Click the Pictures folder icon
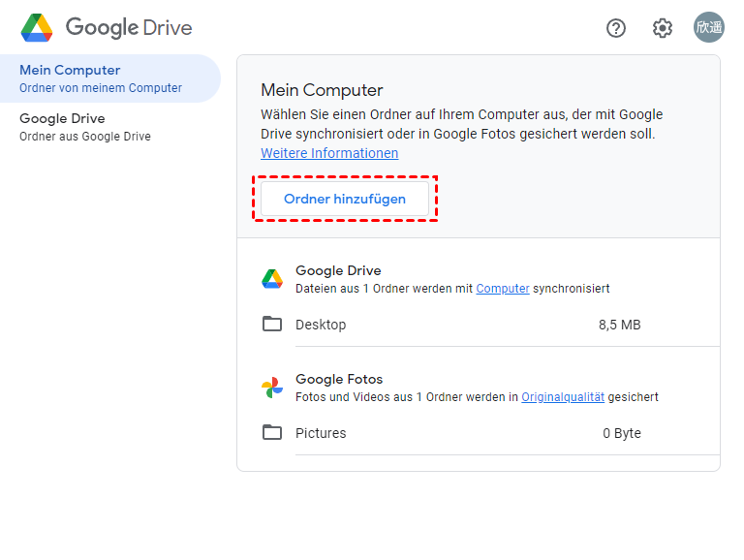Image resolution: width=744 pixels, height=560 pixels. point(272,433)
